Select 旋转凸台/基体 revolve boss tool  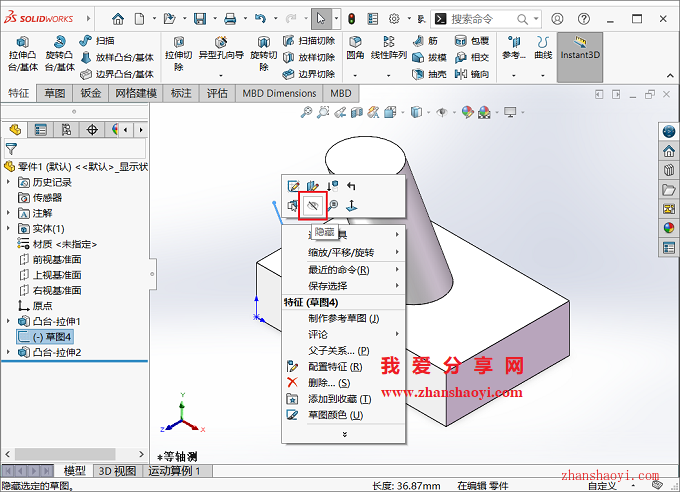[60, 55]
